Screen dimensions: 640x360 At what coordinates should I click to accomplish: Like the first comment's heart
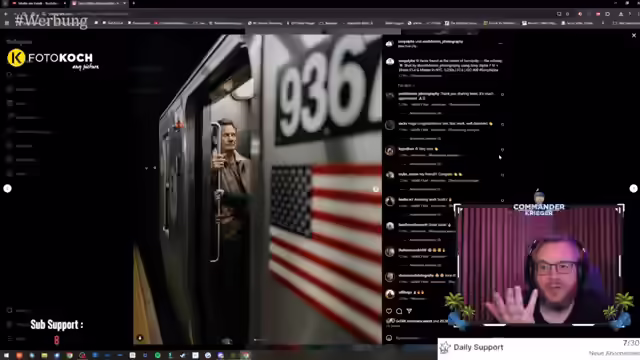click(502, 94)
